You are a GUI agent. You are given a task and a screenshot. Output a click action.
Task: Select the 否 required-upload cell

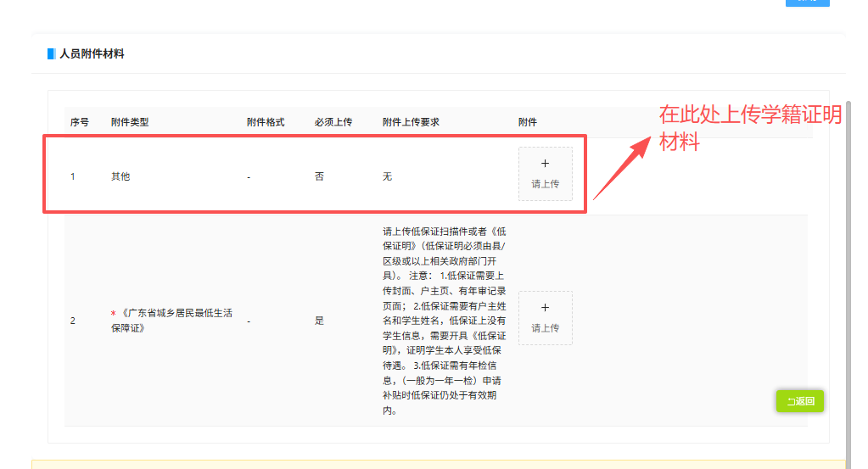pyautogui.click(x=319, y=176)
